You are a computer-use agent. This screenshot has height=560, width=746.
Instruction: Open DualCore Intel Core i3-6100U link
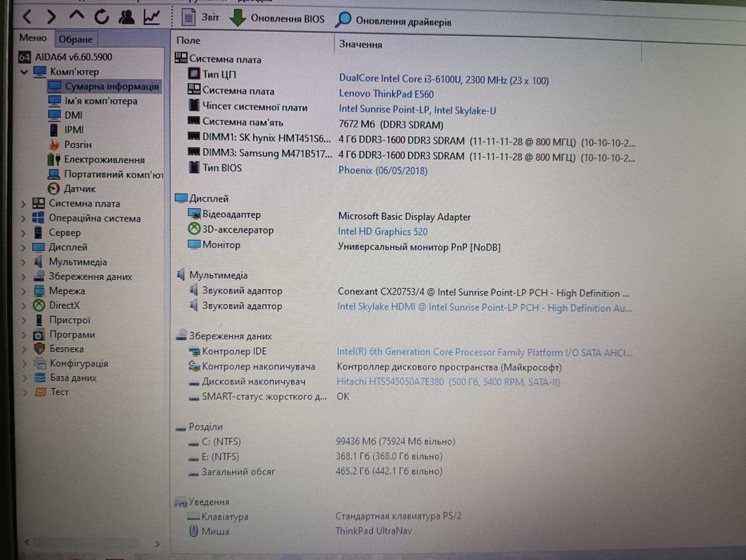pyautogui.click(x=443, y=79)
